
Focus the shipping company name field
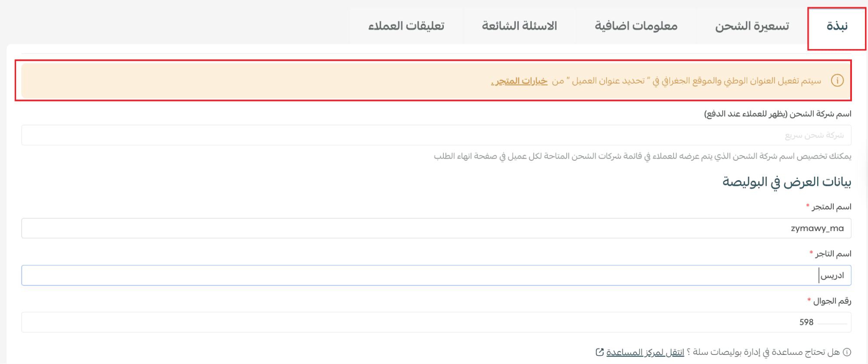click(436, 136)
